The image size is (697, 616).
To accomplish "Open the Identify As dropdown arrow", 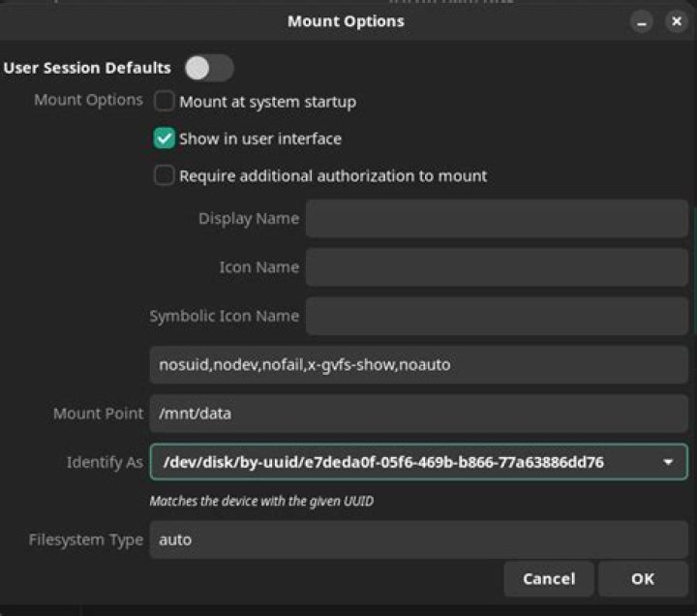I will [x=668, y=462].
